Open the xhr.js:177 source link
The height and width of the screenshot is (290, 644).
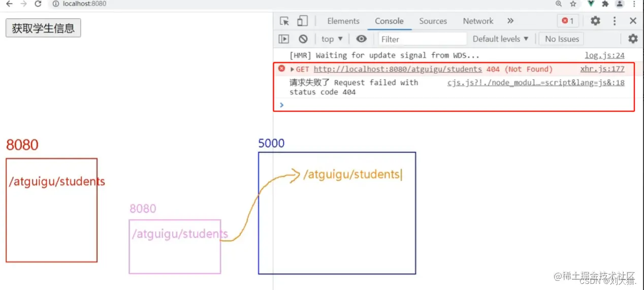pos(602,69)
